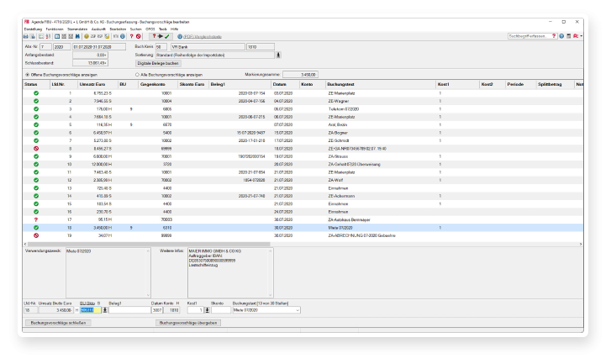Select 'Offene Buchungsvorschläge anzeigen' radio button
This screenshot has height=364, width=611.
point(27,75)
